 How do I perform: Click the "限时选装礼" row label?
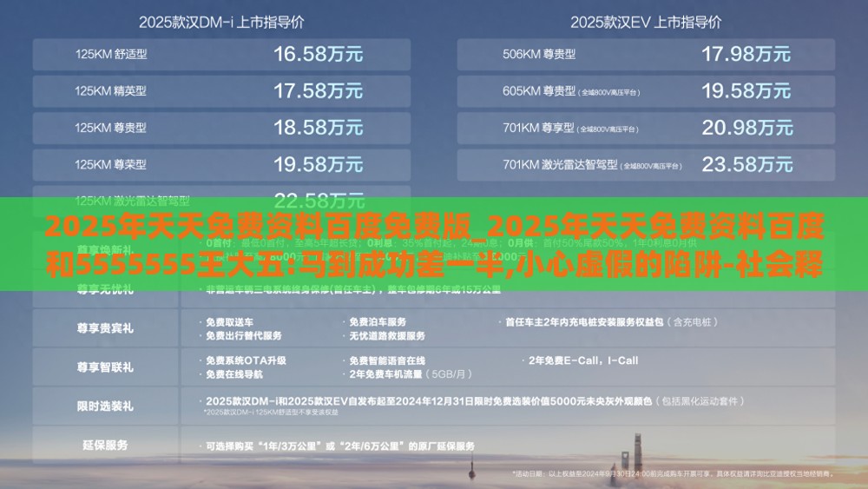pyautogui.click(x=105, y=406)
